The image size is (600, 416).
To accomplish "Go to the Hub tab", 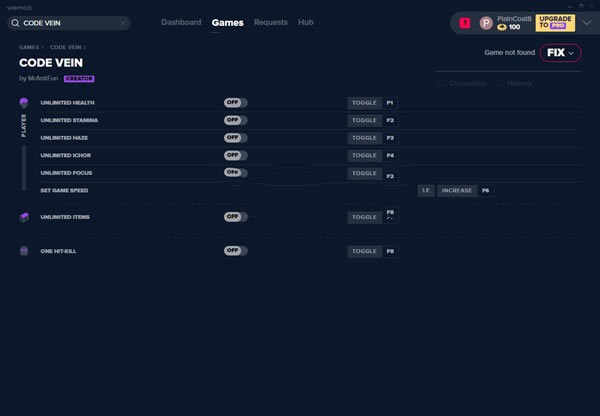I will (x=305, y=22).
